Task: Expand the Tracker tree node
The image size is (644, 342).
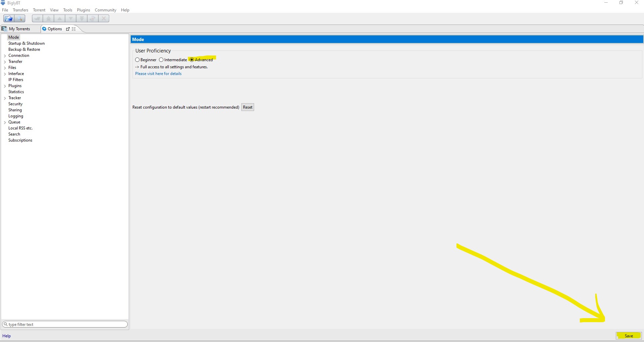Action: pos(5,98)
